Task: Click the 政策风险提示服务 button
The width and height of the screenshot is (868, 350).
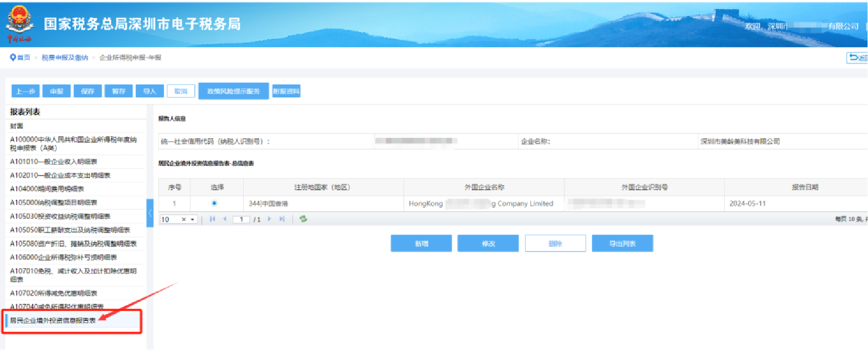Action: pyautogui.click(x=234, y=91)
